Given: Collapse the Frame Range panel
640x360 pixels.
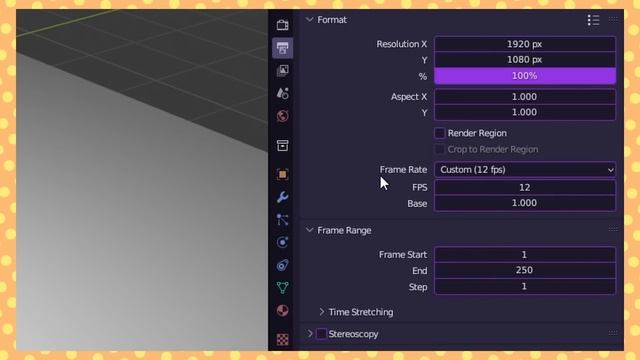Looking at the screenshot, I should pos(310,230).
